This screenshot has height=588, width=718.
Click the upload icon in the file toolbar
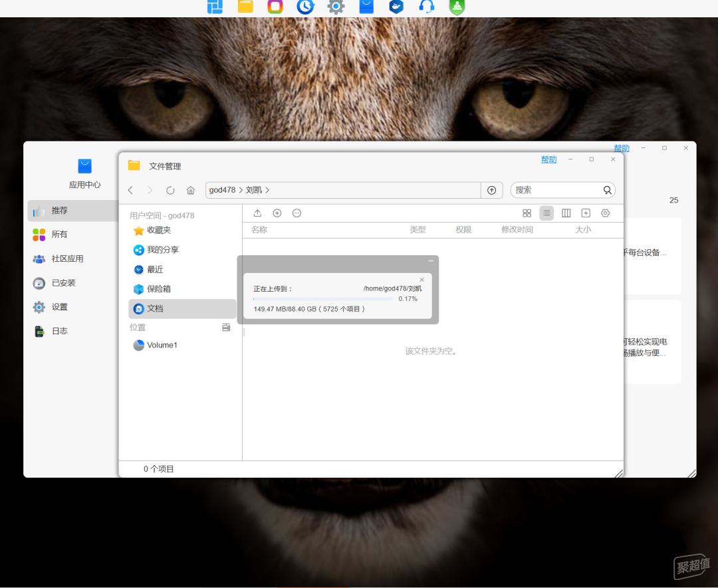(258, 213)
